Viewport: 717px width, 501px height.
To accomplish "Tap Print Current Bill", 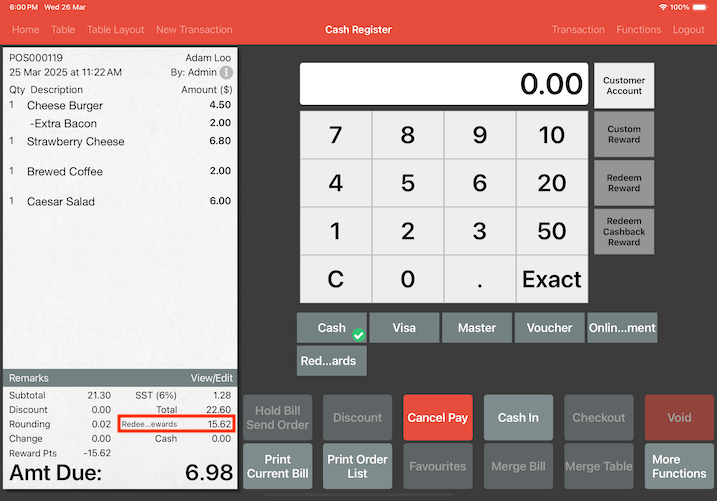I will click(x=278, y=466).
